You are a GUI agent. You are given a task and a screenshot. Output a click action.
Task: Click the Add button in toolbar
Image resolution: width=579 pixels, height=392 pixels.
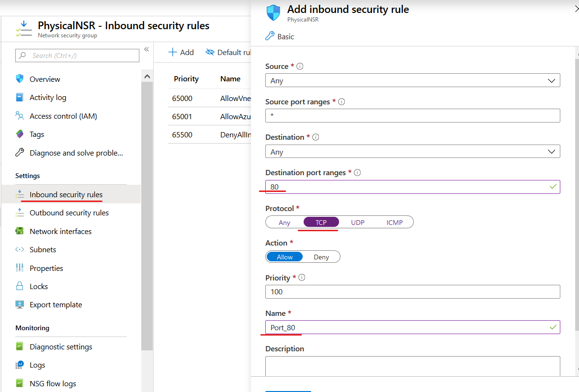click(181, 52)
